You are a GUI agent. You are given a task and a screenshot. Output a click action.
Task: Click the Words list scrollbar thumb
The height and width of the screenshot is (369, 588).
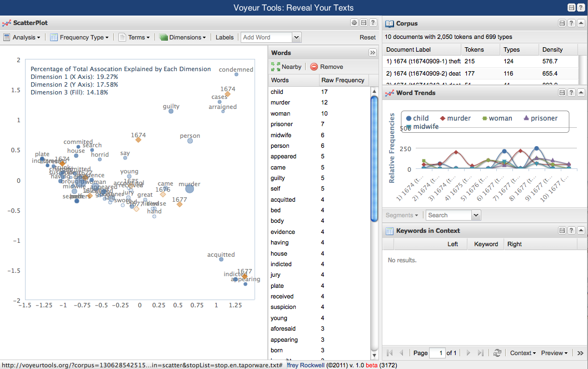[x=374, y=158]
